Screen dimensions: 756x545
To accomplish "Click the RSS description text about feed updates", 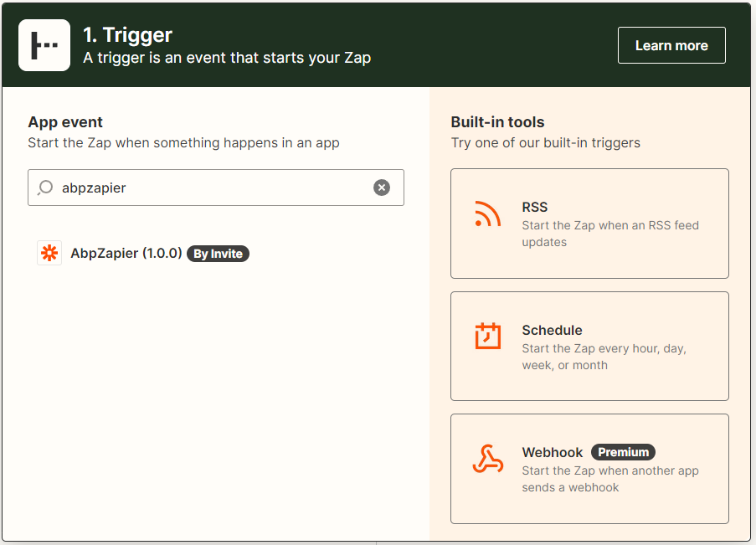I will pyautogui.click(x=610, y=234).
